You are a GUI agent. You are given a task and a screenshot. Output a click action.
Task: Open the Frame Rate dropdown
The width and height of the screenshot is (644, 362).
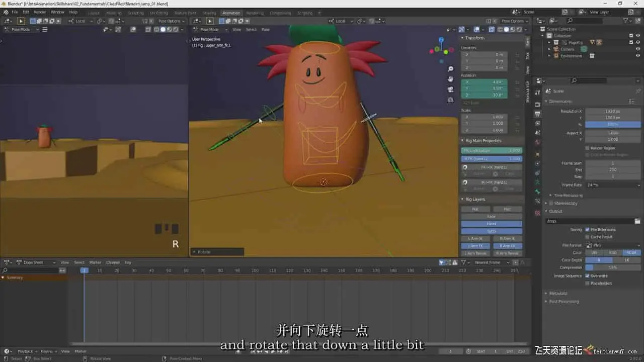pos(613,185)
